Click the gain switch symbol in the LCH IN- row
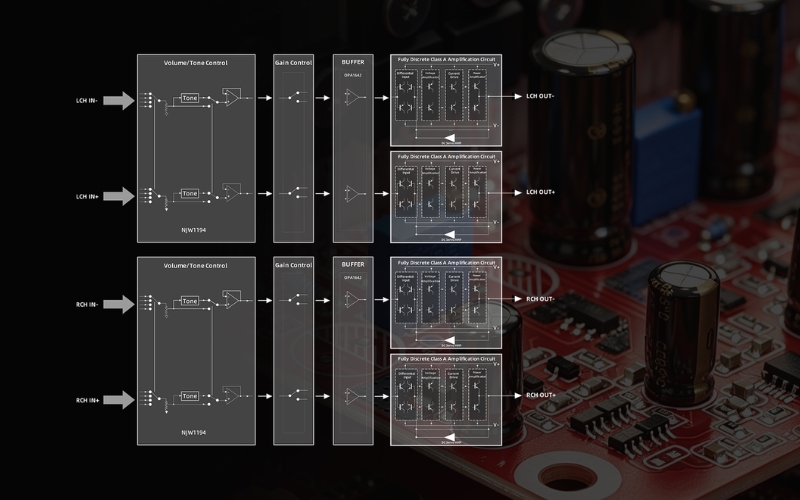The image size is (800, 500). point(293,97)
